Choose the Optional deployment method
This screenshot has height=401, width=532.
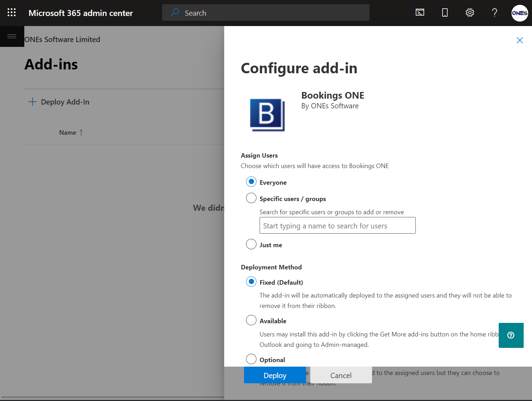(251, 359)
